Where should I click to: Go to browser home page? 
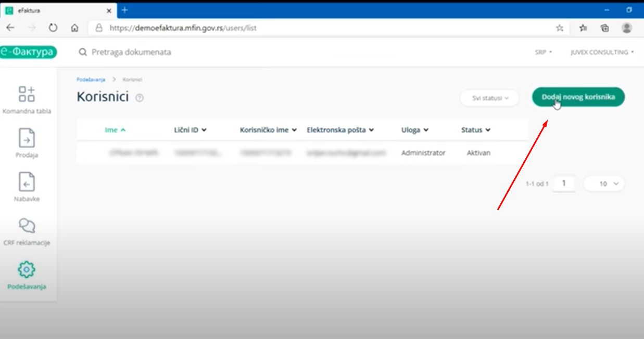[x=75, y=28]
